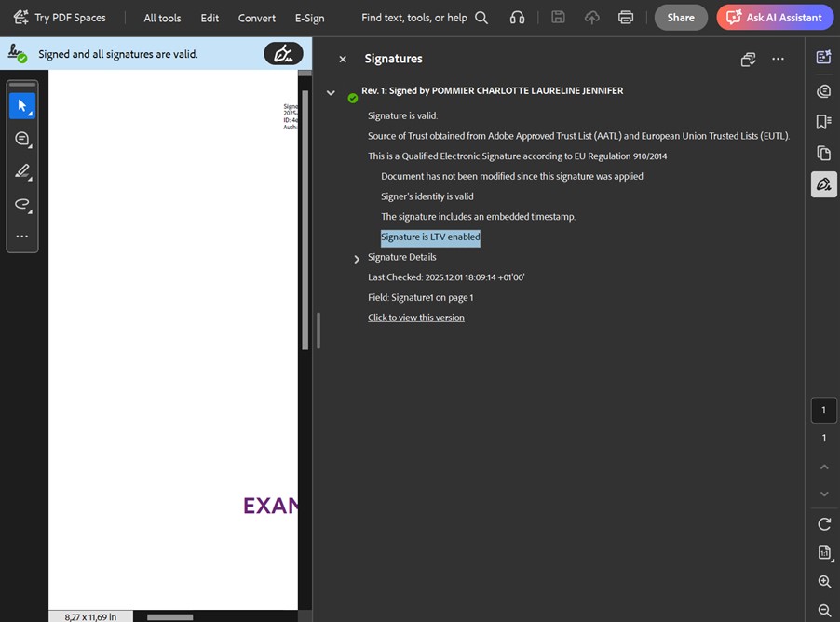The image size is (840, 622).
Task: Open the page display fit options icon
Action: click(824, 552)
